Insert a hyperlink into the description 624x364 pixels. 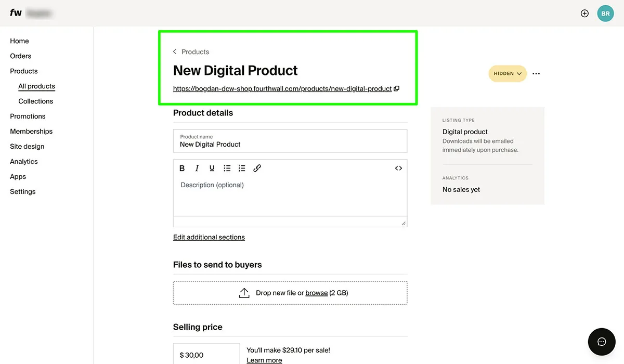click(x=257, y=168)
